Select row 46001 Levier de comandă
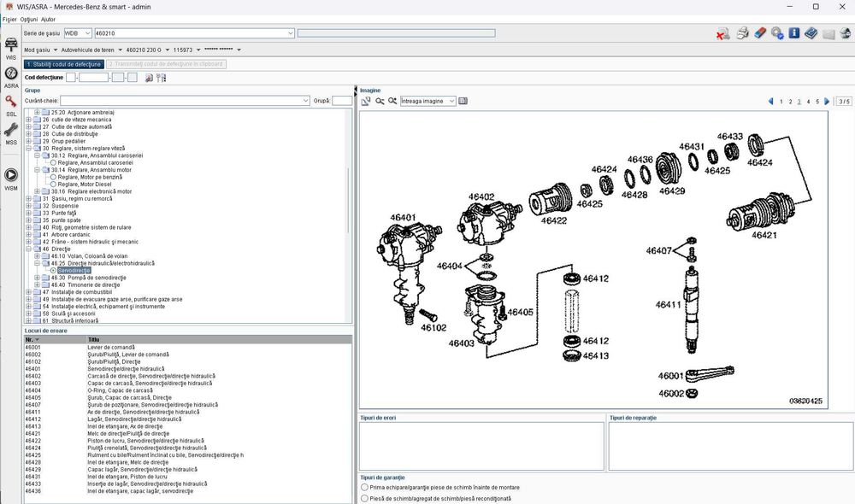The image size is (855, 504). 187,347
